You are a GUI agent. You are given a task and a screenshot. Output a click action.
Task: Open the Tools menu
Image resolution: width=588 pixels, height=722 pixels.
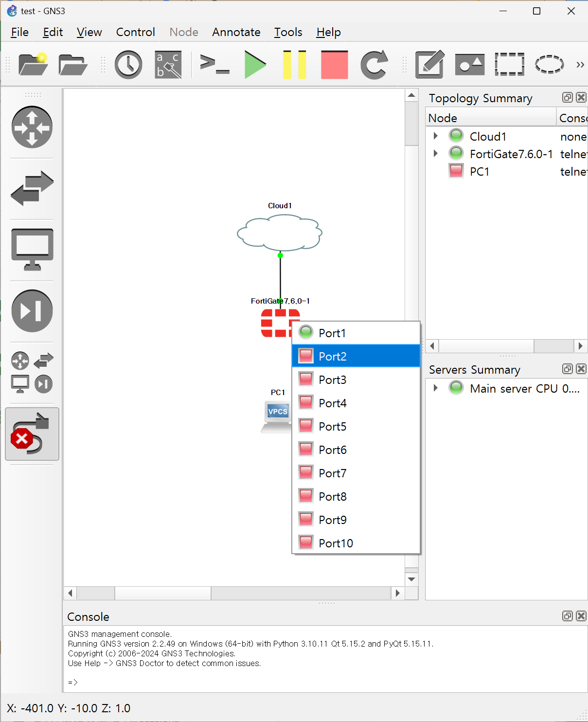click(288, 32)
